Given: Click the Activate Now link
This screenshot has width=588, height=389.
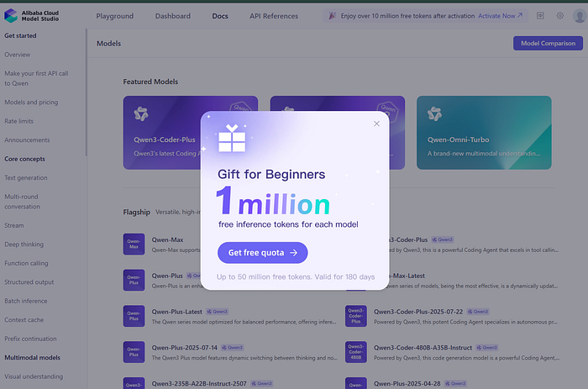Looking at the screenshot, I should (x=500, y=16).
